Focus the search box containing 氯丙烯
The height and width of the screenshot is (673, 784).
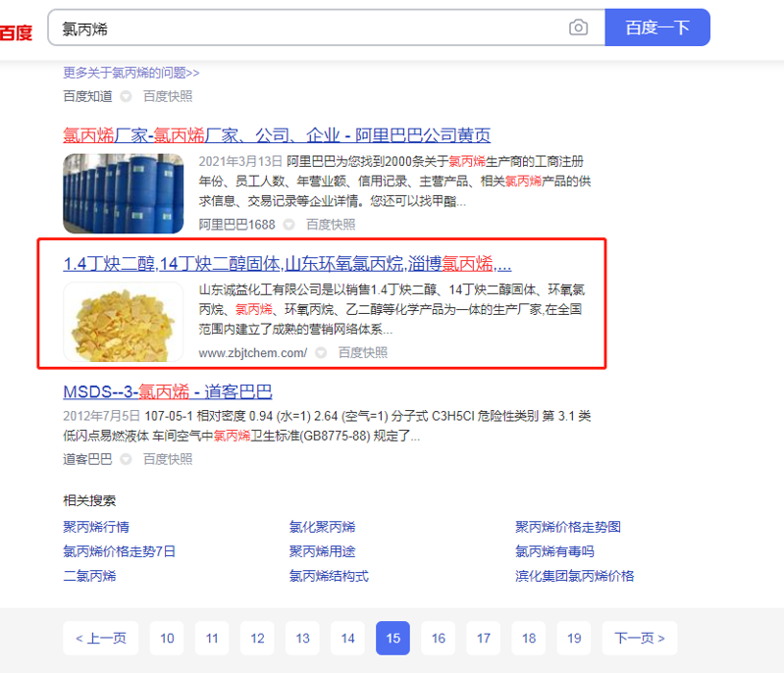(x=310, y=28)
